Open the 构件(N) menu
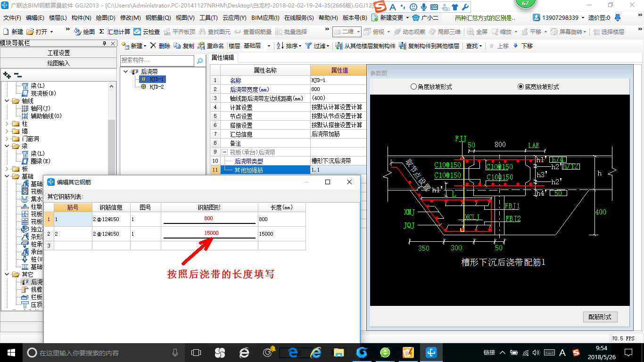644x362 pixels. (x=82, y=17)
